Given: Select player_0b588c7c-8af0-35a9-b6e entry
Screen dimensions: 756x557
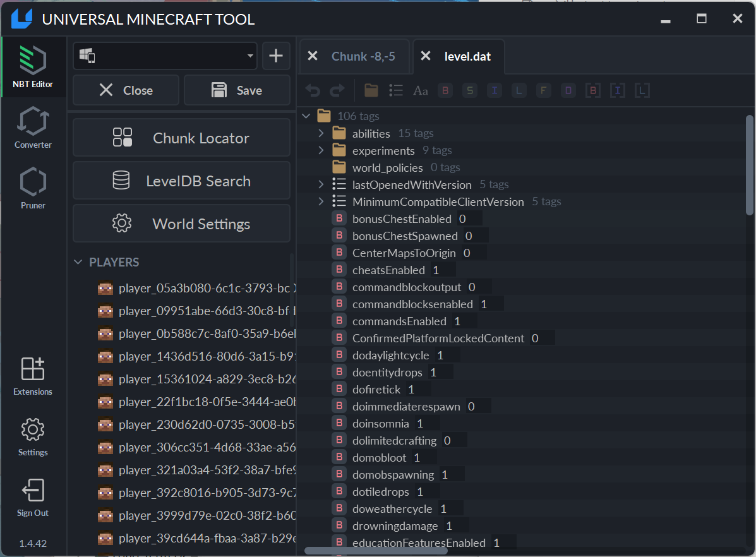Looking at the screenshot, I should pos(196,333).
